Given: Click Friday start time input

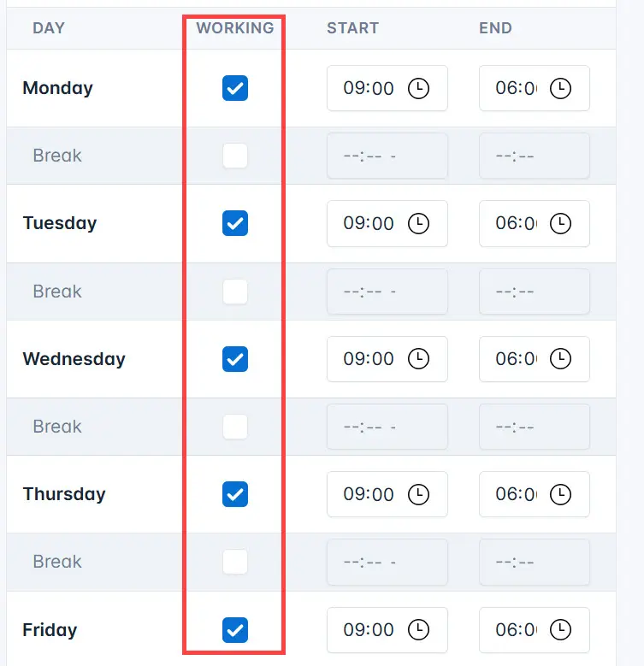Looking at the screenshot, I should tap(369, 630).
